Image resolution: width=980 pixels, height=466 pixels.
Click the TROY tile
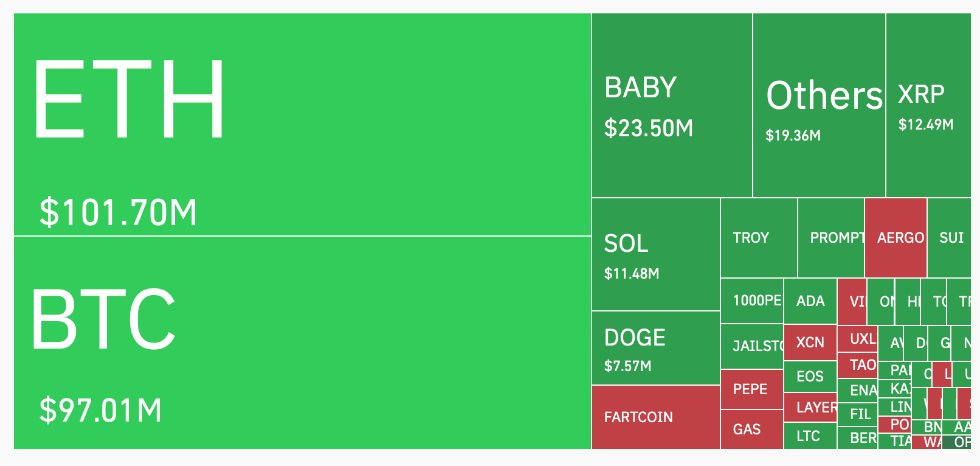tap(758, 238)
